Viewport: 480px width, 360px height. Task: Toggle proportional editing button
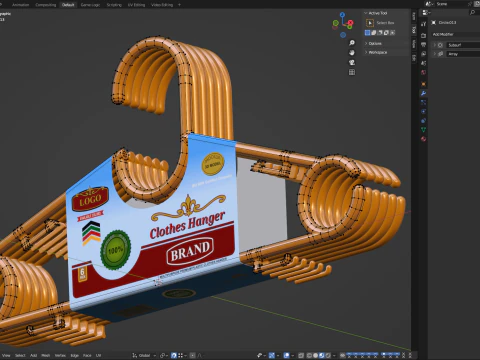pyautogui.click(x=192, y=355)
